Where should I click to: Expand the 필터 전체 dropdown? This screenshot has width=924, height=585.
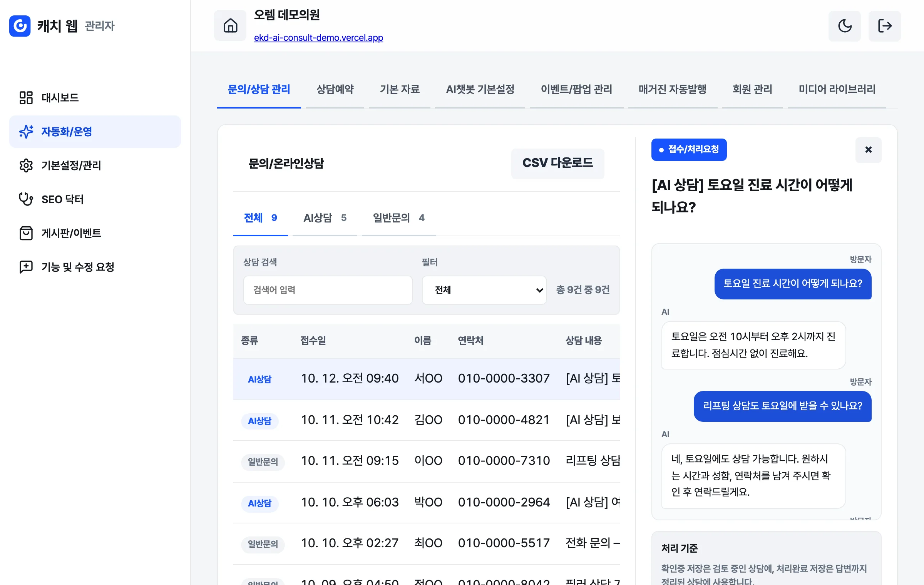(x=484, y=290)
